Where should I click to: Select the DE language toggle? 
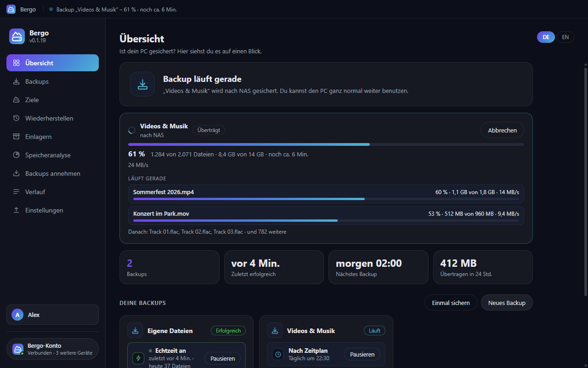click(x=546, y=37)
